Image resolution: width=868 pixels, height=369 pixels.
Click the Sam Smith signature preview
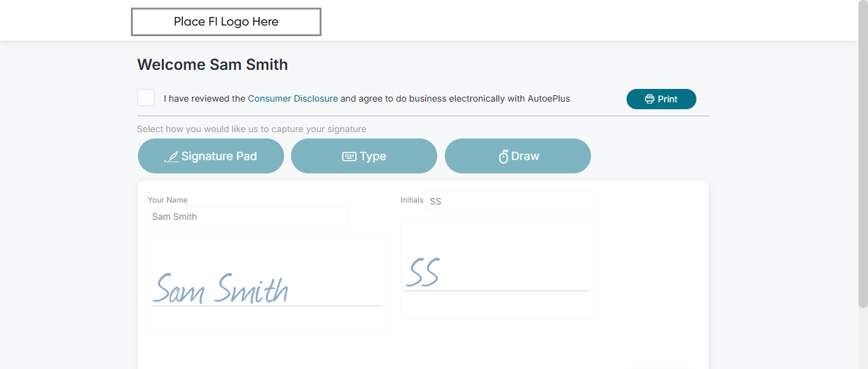click(268, 285)
